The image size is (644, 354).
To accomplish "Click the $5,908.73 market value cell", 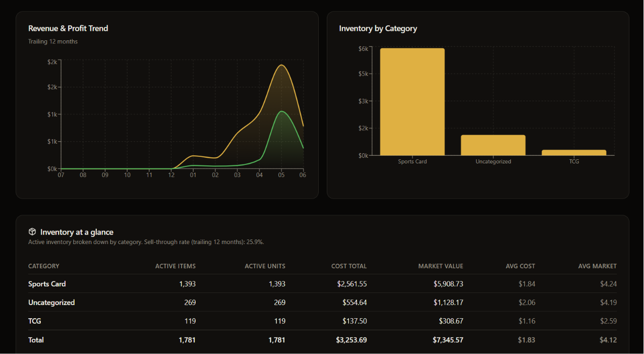I will pyautogui.click(x=448, y=284).
